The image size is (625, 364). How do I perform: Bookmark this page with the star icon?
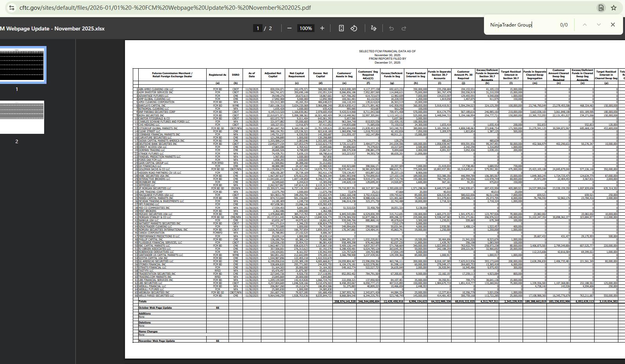(x=614, y=8)
